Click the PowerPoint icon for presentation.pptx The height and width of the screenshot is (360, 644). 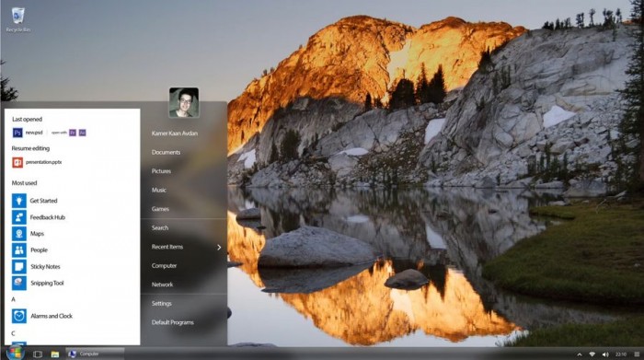[17, 162]
